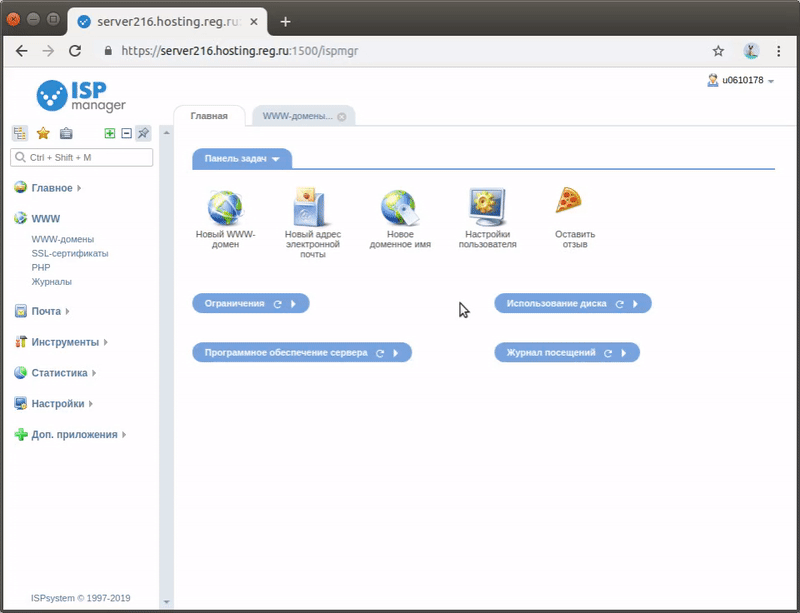This screenshot has width=800, height=613.
Task: Switch sidebar to tree view mode
Action: [19, 133]
